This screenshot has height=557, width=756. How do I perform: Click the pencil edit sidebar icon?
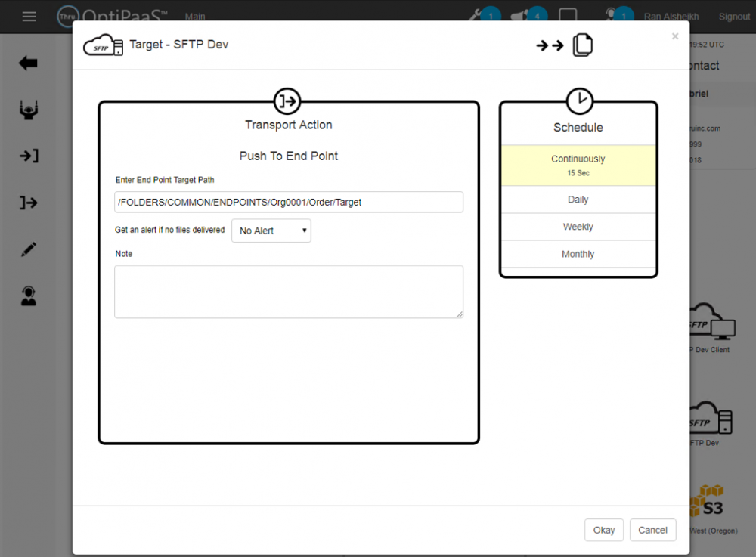coord(29,249)
